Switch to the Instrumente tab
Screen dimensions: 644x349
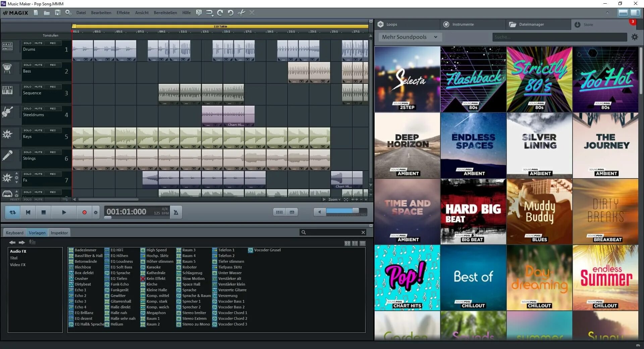pyautogui.click(x=473, y=24)
